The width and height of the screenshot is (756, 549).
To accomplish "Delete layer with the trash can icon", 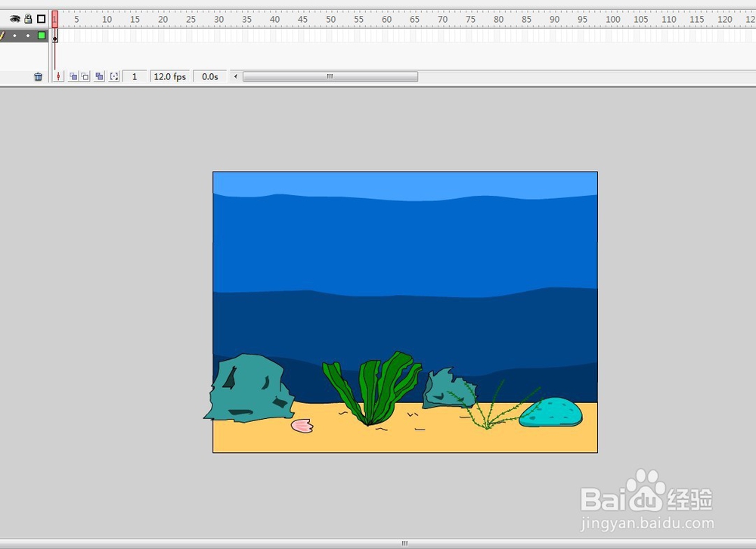I will tap(38, 76).
